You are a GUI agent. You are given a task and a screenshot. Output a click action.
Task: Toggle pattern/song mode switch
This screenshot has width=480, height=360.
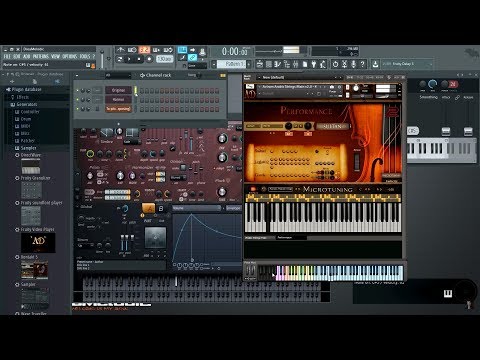(119, 59)
